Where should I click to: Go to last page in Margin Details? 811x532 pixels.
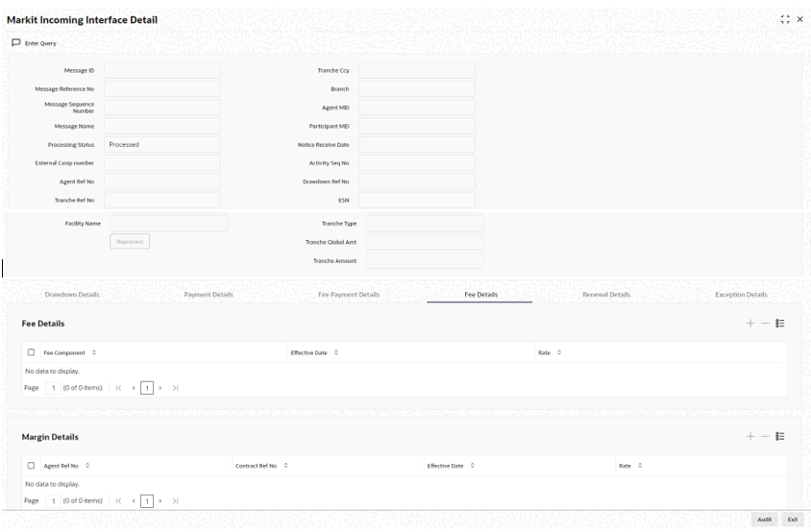175,501
